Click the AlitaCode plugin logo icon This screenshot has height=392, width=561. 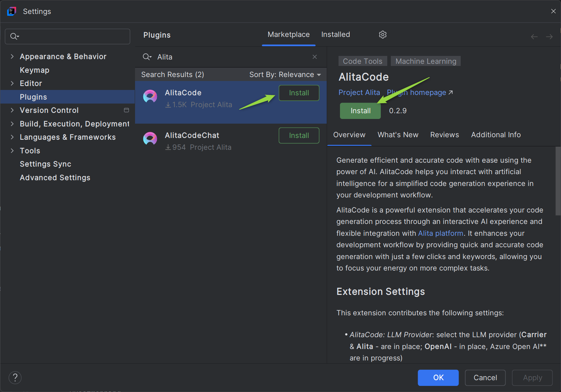click(150, 96)
